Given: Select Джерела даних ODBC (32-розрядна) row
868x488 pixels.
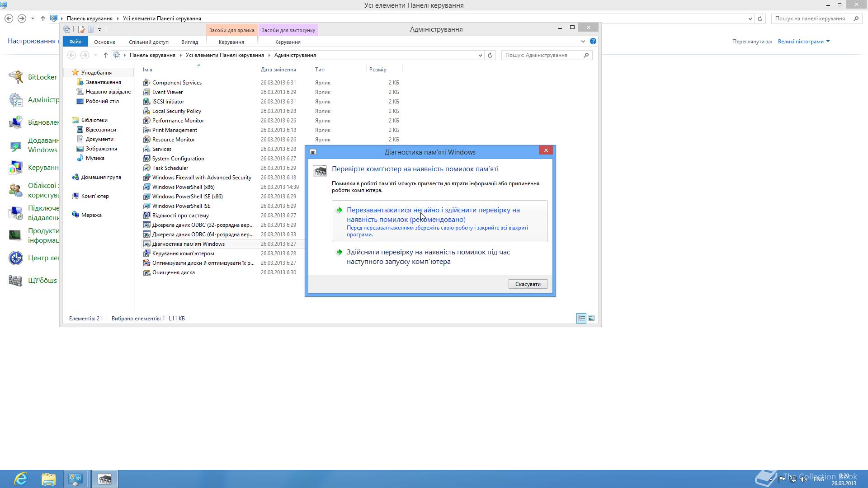Looking at the screenshot, I should 271,225.
